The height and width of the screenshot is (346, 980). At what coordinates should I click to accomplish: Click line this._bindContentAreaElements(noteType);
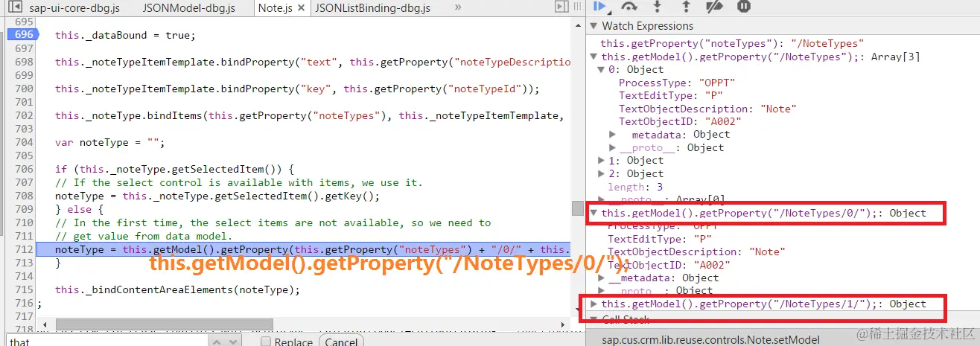tap(177, 289)
